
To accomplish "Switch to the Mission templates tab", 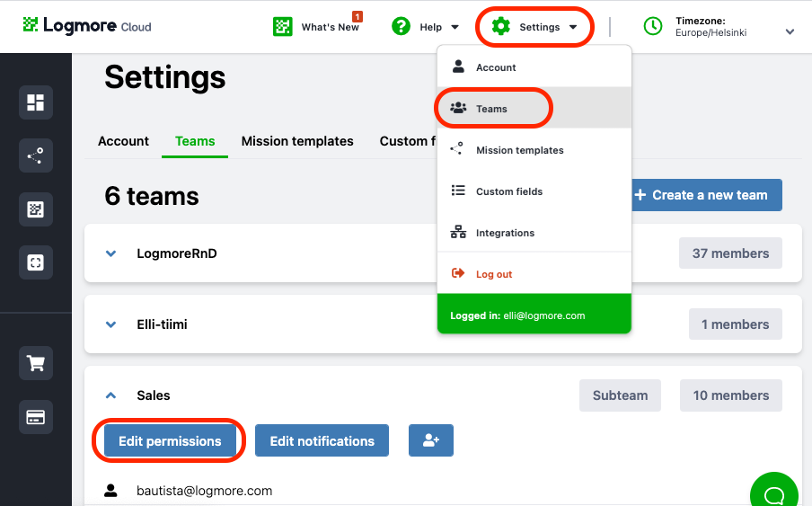I will click(x=297, y=141).
